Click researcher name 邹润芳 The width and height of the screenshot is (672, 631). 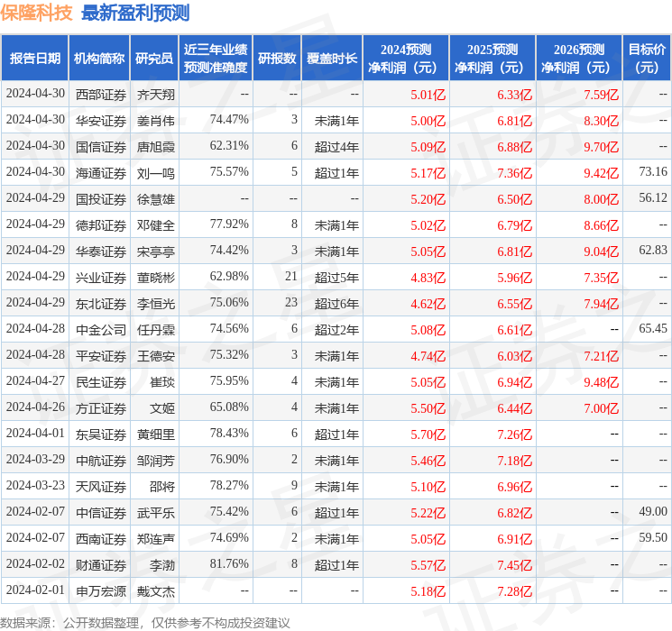(155, 461)
